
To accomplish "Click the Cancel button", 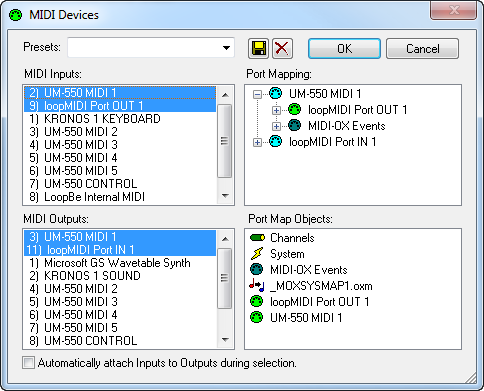I will (422, 49).
